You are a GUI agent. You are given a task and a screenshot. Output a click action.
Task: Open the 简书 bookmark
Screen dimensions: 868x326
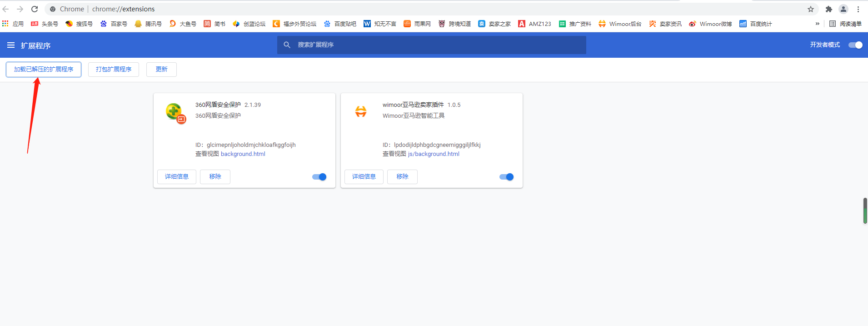point(215,24)
